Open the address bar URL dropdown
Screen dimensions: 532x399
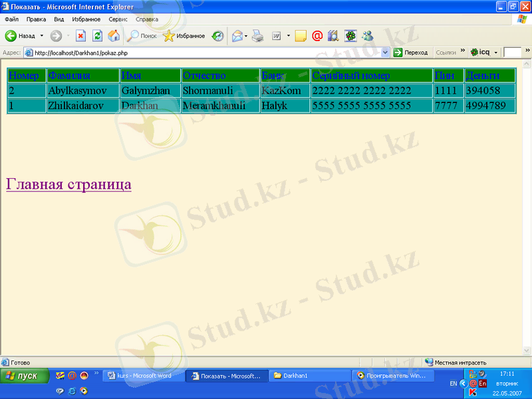(x=385, y=53)
